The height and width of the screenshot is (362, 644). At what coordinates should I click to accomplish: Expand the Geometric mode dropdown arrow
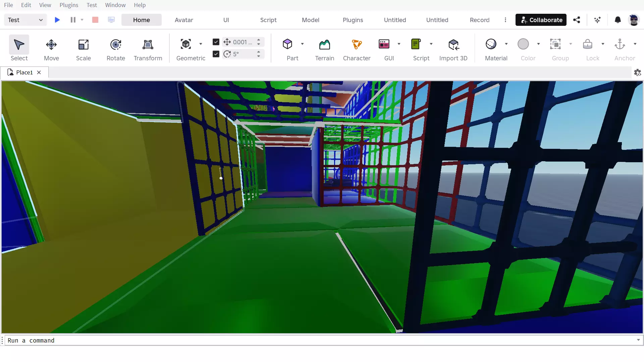[x=201, y=44]
